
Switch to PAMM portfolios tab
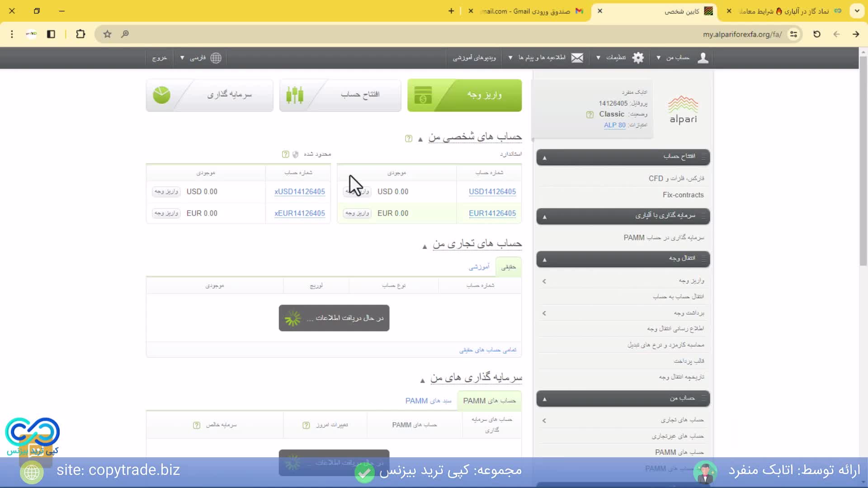pos(428,401)
